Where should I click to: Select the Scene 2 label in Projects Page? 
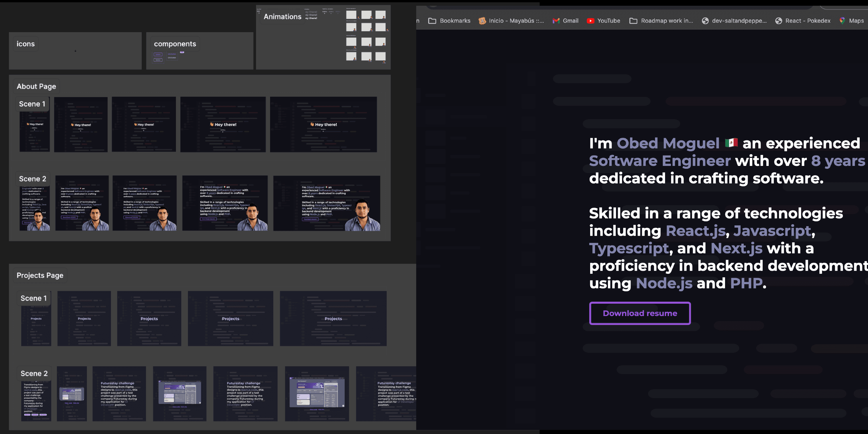click(x=34, y=373)
